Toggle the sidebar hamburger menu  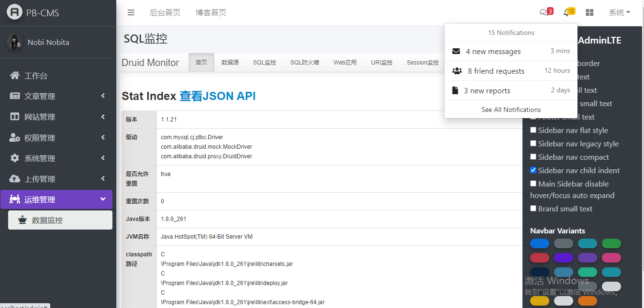coord(131,13)
